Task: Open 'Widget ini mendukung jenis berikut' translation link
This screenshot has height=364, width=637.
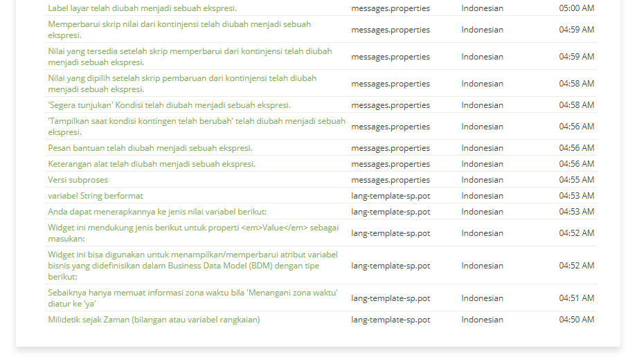Action: 193,233
